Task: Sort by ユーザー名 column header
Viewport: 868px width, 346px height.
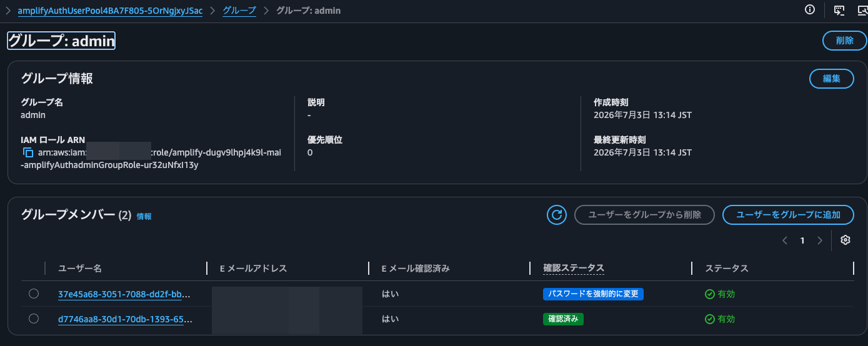Action: [x=80, y=269]
